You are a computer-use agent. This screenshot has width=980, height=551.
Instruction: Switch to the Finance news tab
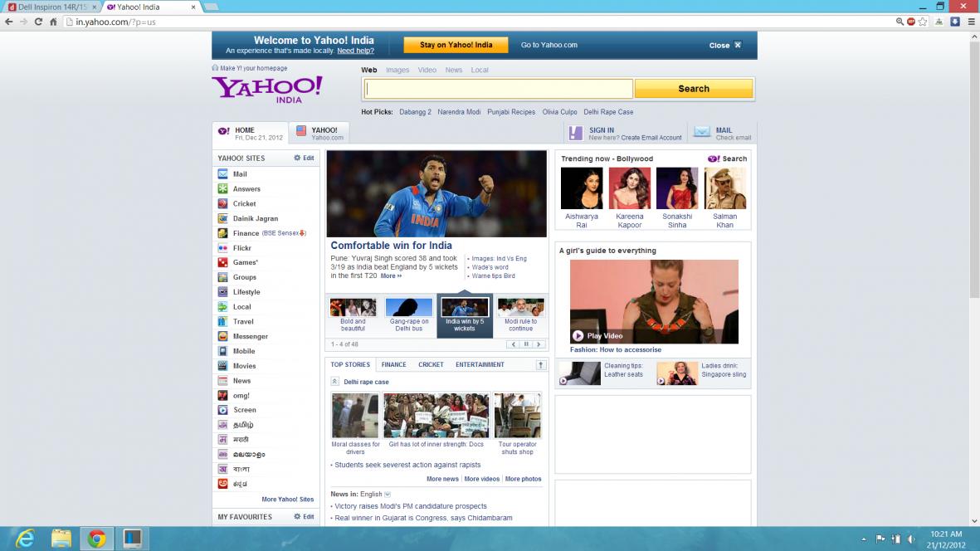tap(393, 364)
